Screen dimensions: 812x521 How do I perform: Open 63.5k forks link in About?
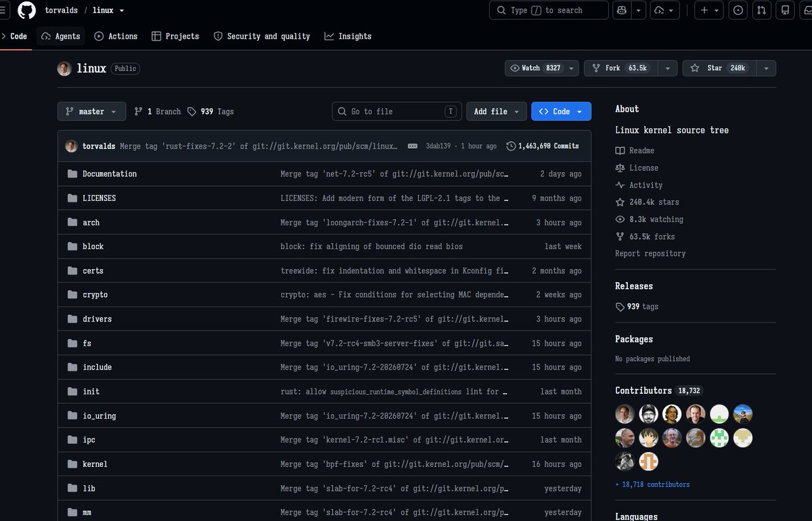[x=645, y=237]
